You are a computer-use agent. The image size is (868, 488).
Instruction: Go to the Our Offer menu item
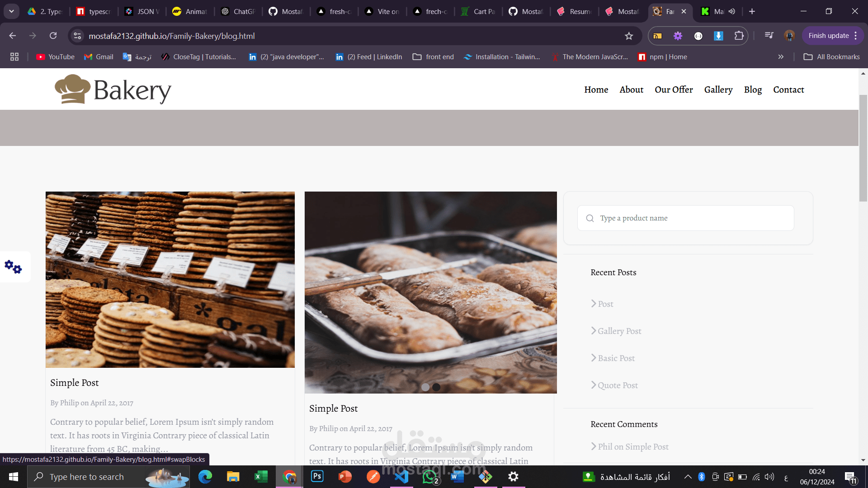pos(674,89)
